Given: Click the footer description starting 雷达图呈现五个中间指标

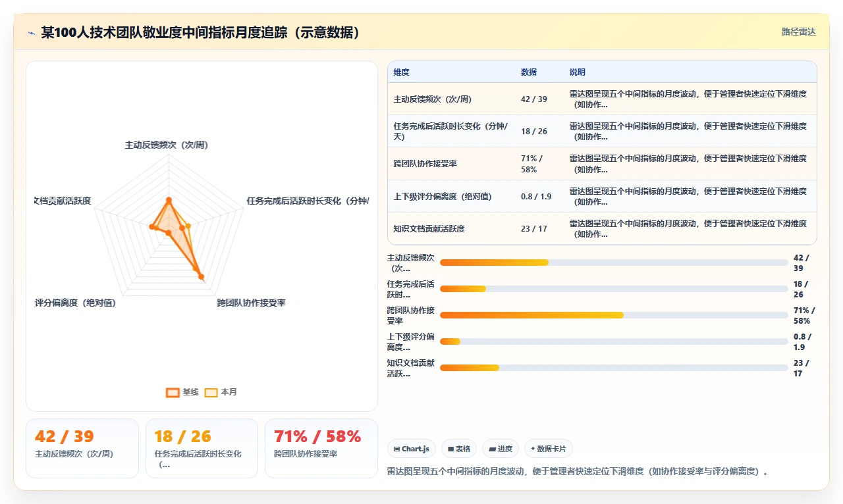Looking at the screenshot, I should point(578,472).
